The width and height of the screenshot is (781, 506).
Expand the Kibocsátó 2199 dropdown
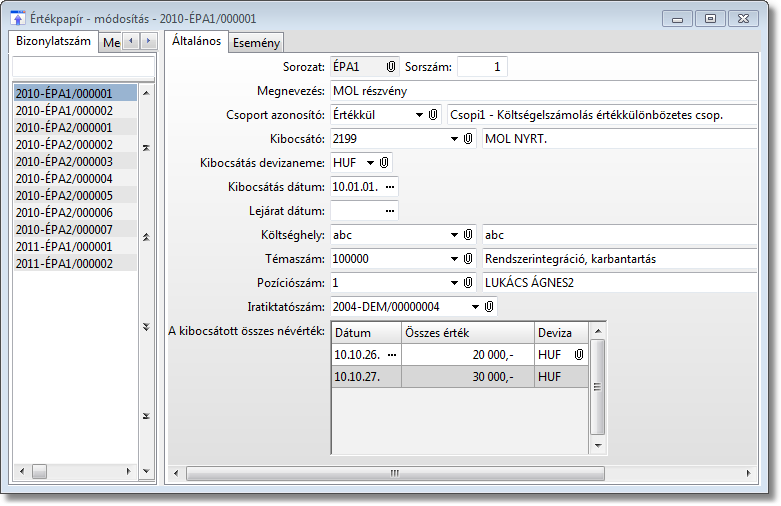[x=454, y=139]
